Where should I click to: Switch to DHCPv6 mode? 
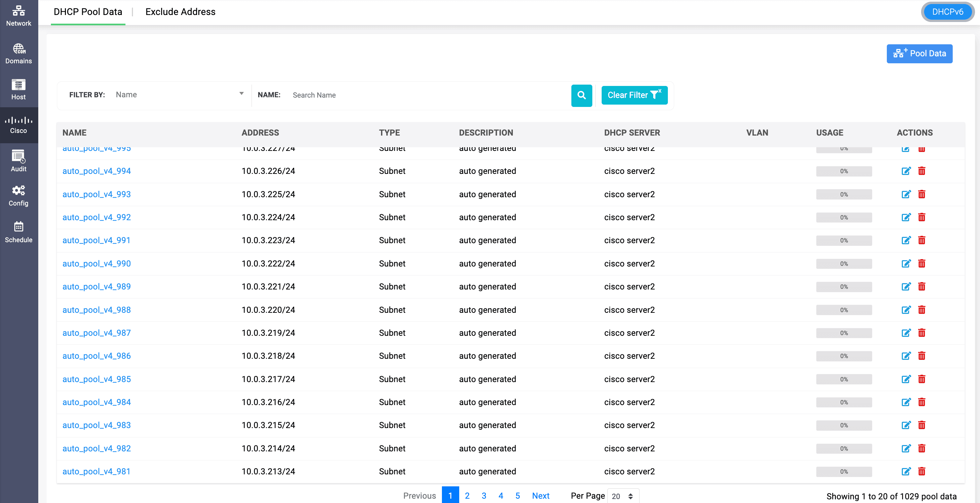948,12
